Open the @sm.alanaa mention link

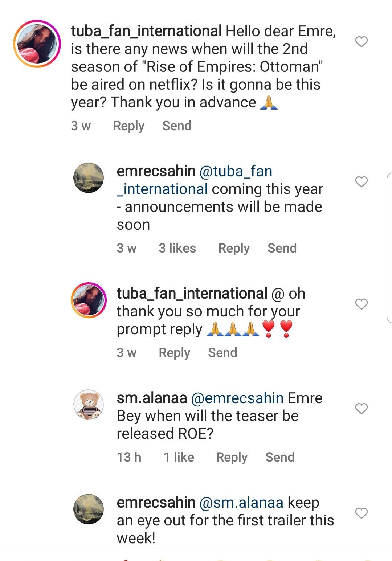point(241,503)
